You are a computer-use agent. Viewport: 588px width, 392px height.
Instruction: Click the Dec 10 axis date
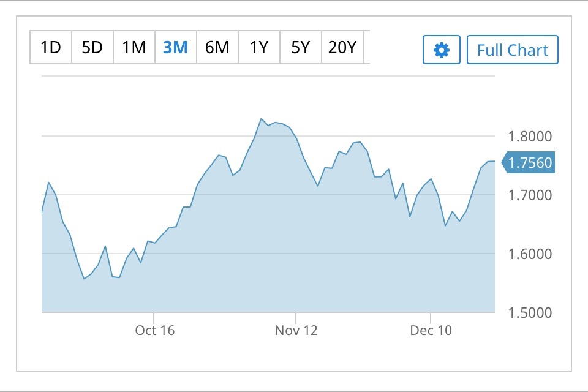pos(431,331)
